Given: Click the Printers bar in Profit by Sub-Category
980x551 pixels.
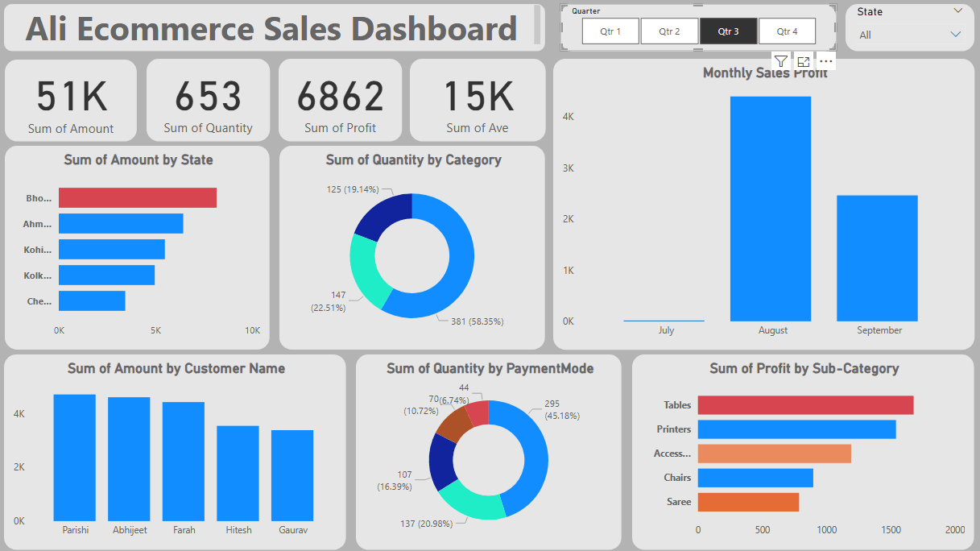Looking at the screenshot, I should [796, 429].
